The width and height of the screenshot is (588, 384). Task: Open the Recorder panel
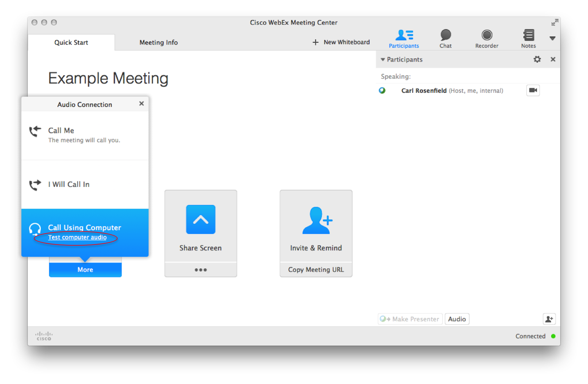tap(487, 39)
